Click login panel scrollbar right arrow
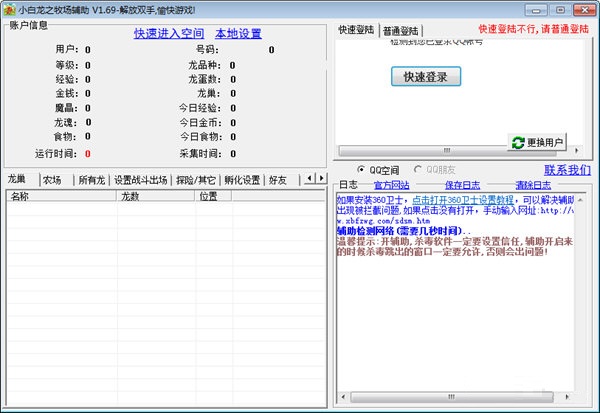This screenshot has height=413, width=600. 577,150
